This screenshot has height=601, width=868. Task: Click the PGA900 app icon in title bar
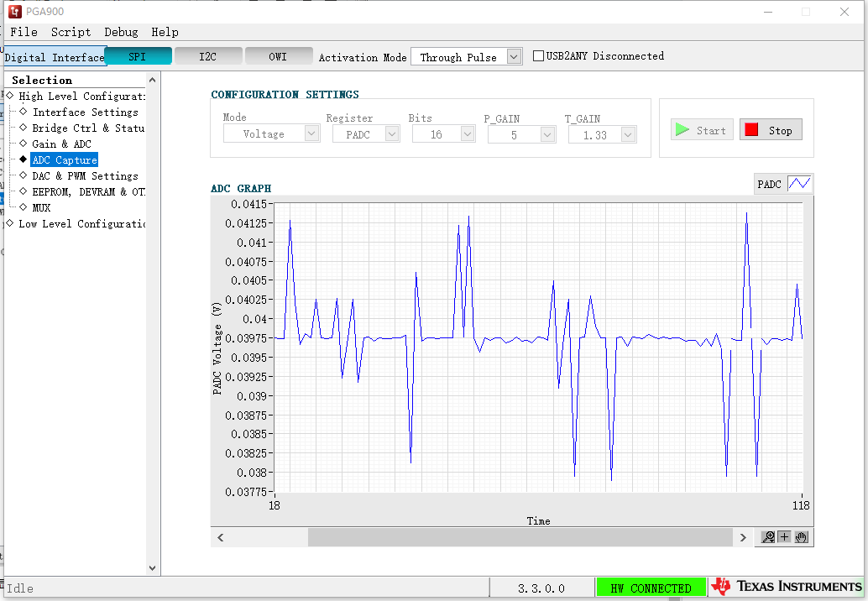tap(15, 11)
